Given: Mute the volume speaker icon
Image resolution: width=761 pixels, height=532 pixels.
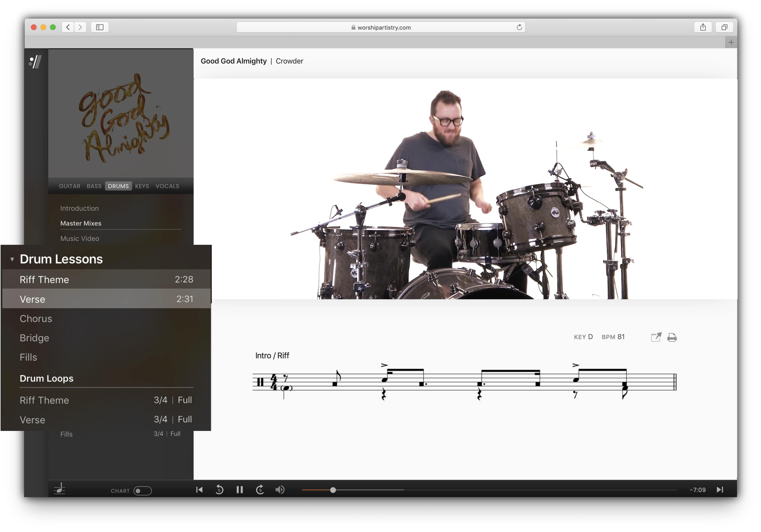Looking at the screenshot, I should 280,490.
